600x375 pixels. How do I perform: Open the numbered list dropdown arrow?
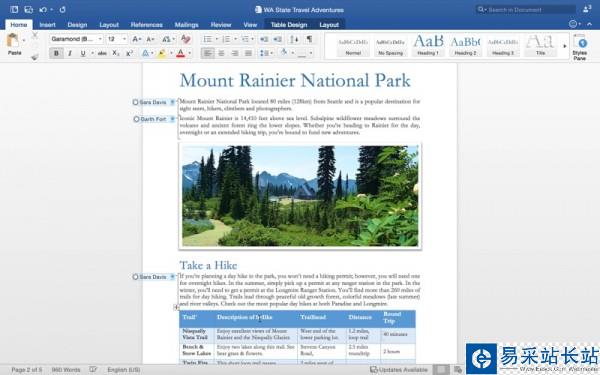tap(235, 39)
